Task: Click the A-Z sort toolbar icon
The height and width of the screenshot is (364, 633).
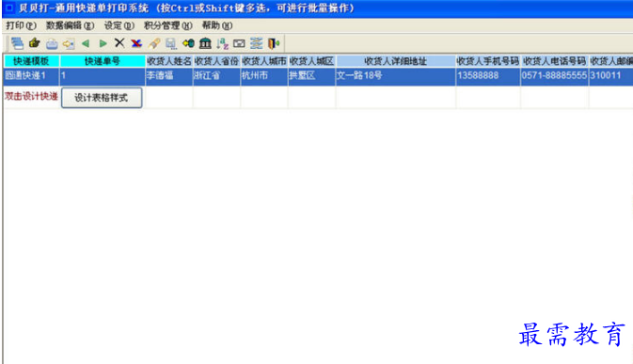Action: (x=222, y=43)
